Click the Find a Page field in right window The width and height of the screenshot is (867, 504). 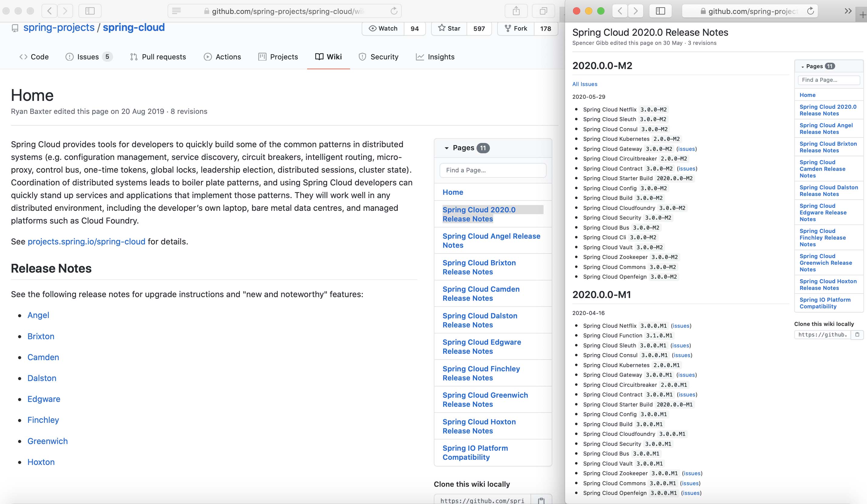[x=829, y=80]
